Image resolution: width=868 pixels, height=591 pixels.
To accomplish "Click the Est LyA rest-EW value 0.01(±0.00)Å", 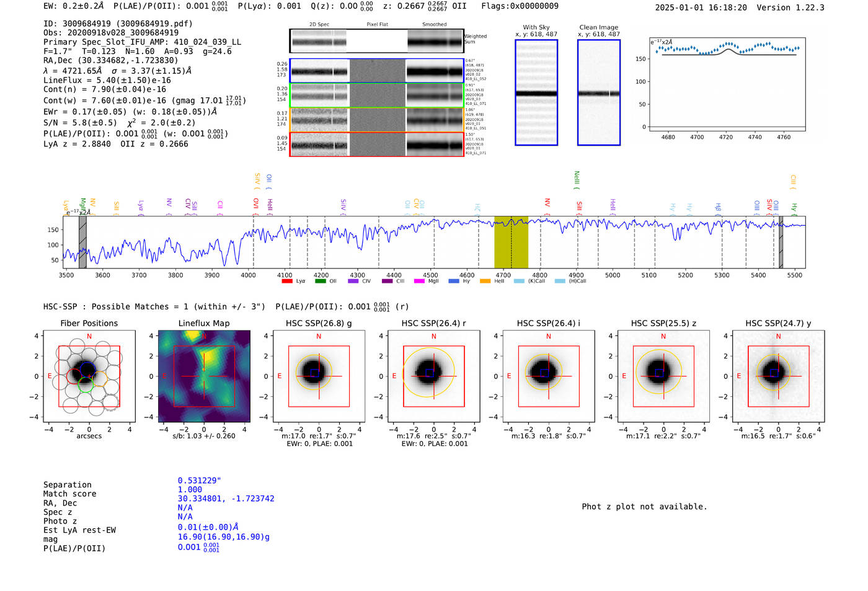I will tap(208, 527).
